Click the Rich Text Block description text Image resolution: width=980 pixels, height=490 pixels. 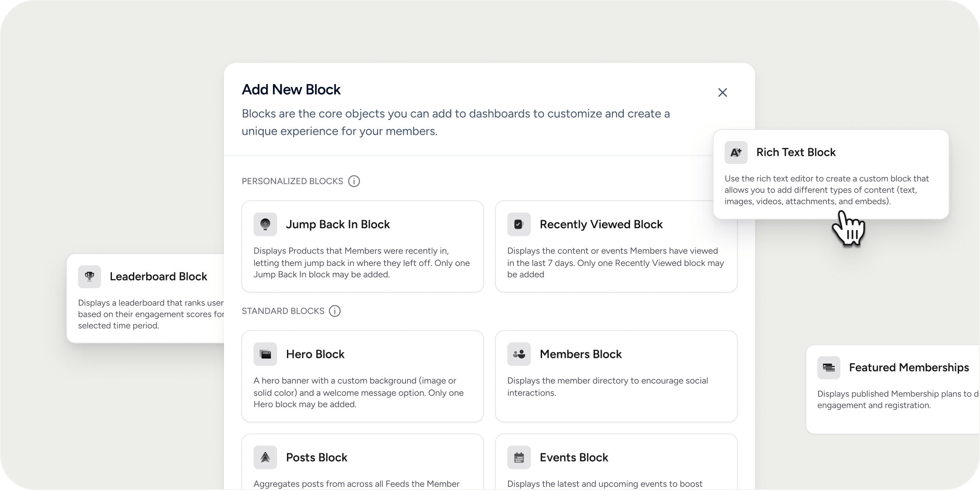click(826, 190)
